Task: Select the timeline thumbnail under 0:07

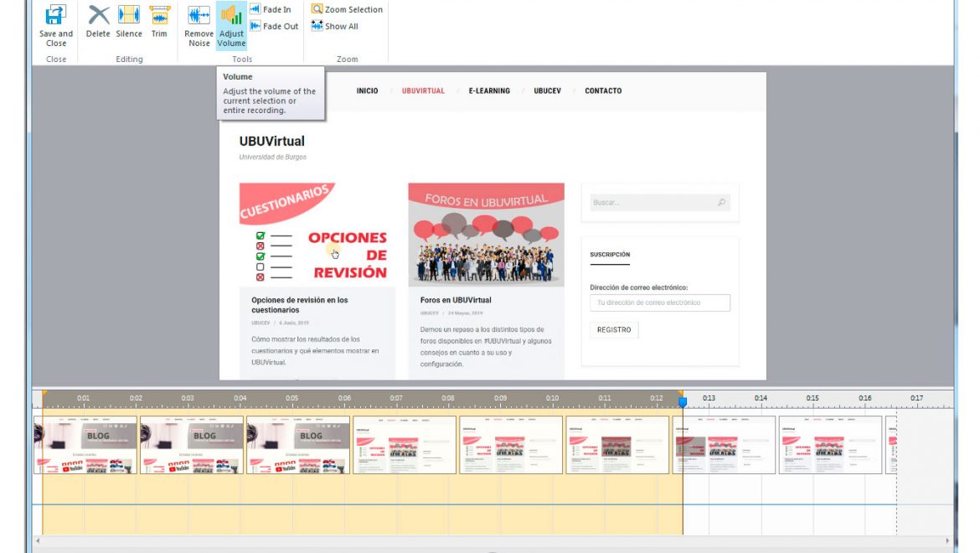Action: (405, 445)
